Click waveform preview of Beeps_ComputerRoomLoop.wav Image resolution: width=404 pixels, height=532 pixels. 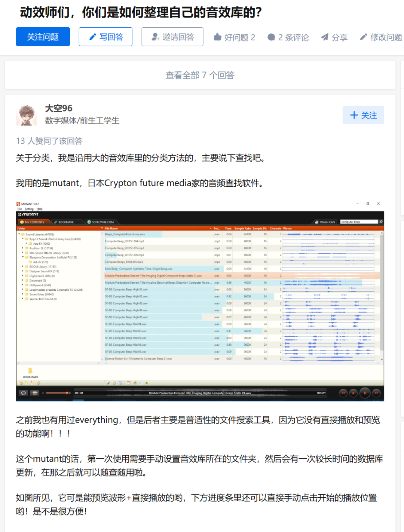click(x=328, y=234)
